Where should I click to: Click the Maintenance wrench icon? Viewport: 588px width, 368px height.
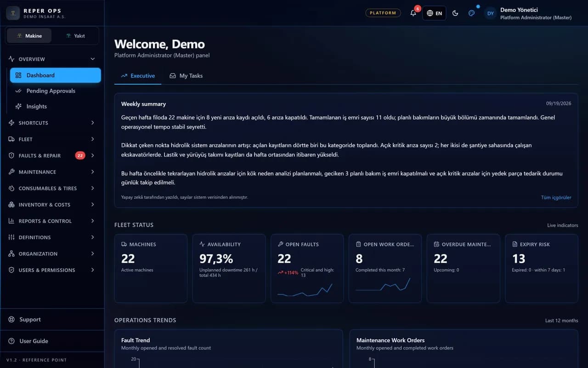pos(11,172)
